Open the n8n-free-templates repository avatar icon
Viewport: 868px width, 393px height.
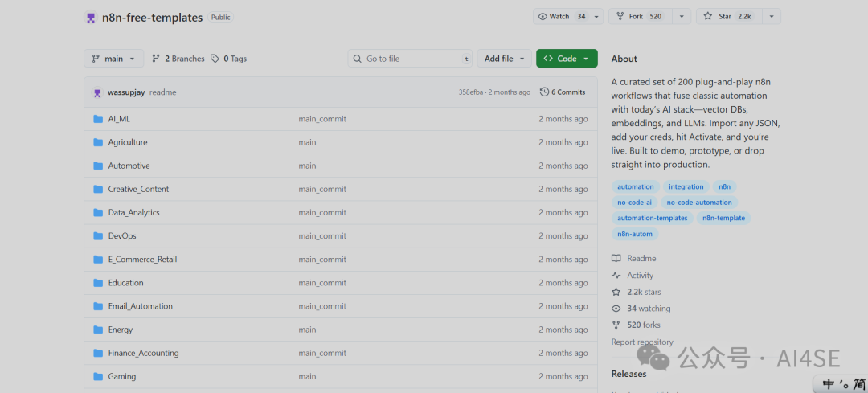(91, 17)
